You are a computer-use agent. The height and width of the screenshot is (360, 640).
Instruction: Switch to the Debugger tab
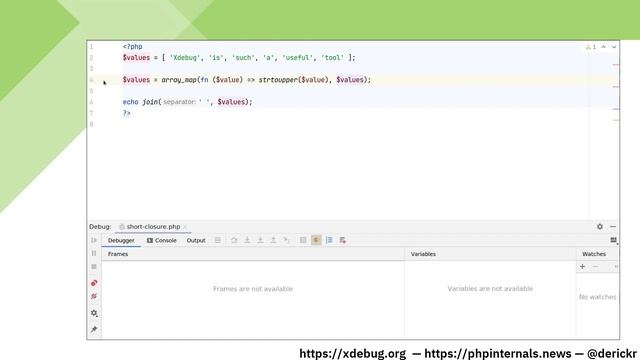121,240
